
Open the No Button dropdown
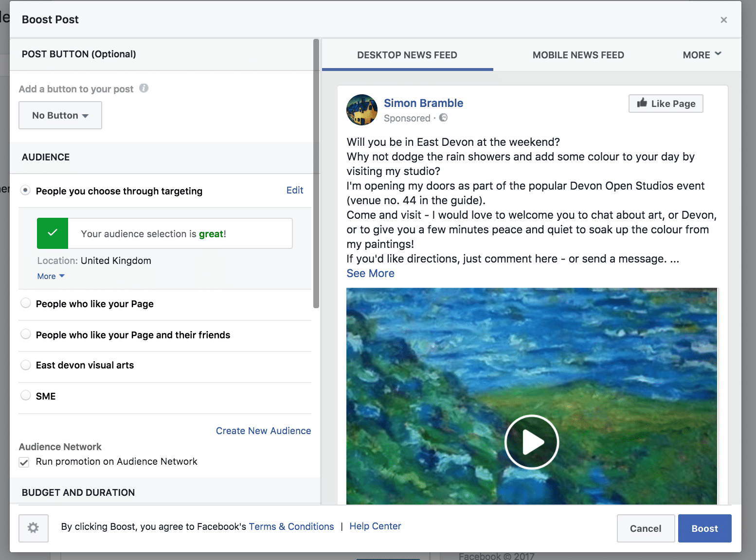(x=60, y=115)
